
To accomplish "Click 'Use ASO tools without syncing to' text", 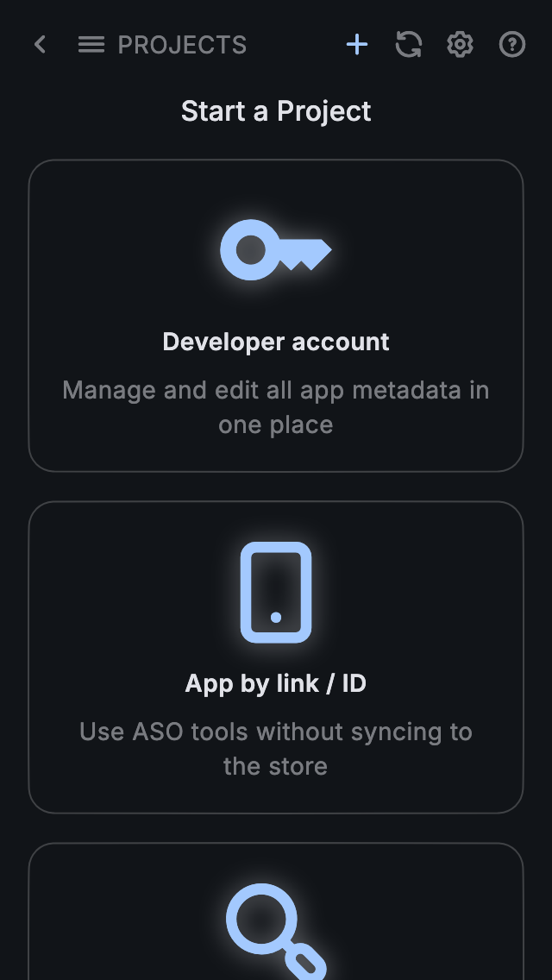I will pyautogui.click(x=276, y=732).
